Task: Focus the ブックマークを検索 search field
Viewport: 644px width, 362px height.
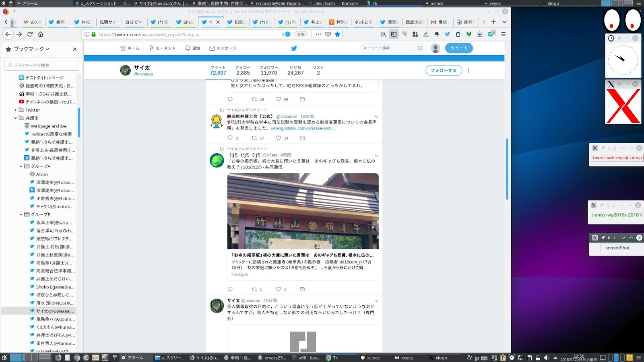Action: point(41,65)
